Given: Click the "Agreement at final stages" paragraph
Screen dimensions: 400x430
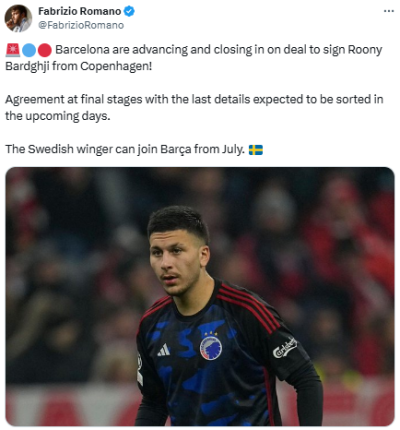Looking at the screenshot, I should pos(194,107).
